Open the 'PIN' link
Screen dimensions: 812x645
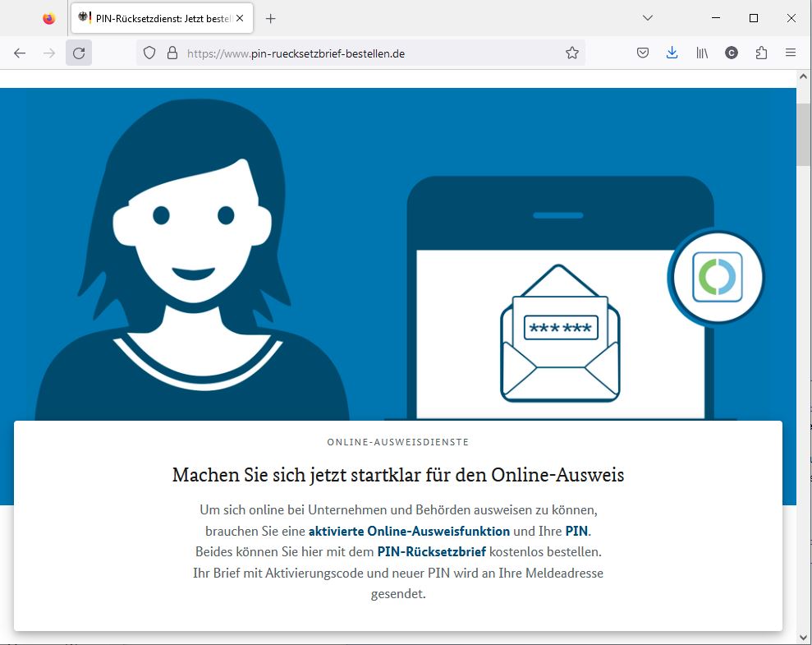pyautogui.click(x=576, y=531)
